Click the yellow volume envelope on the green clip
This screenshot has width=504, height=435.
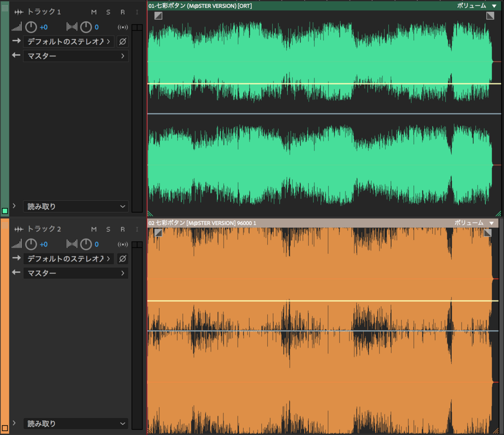[324, 84]
